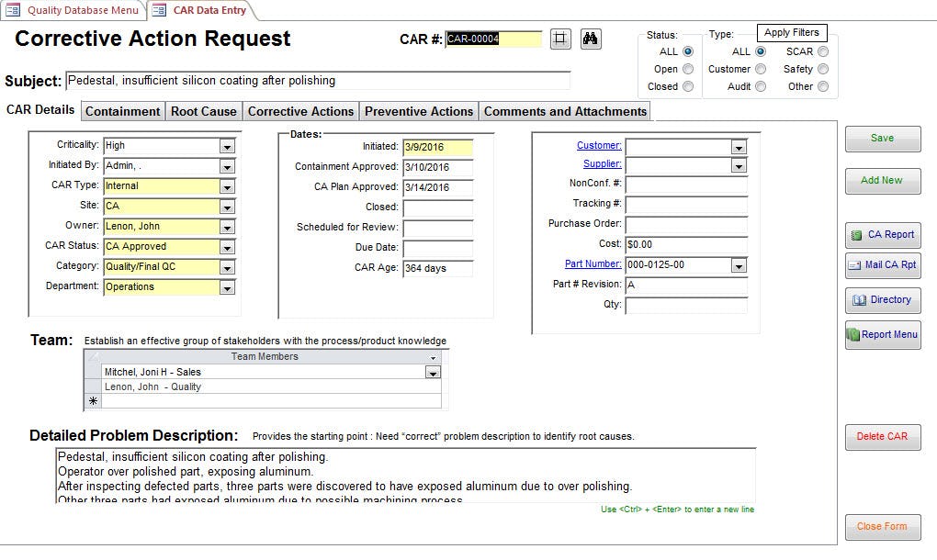The height and width of the screenshot is (560, 937).
Task: Click the form icon on the CAR Data Entry tab
Action: (x=160, y=12)
